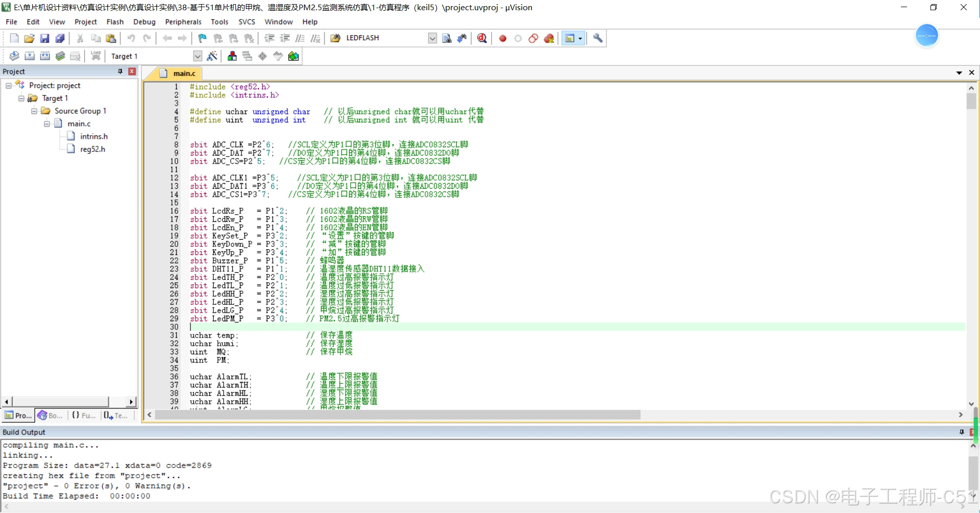Switch to the Books panel tab
Image resolution: width=980 pixels, height=513 pixels.
click(51, 416)
